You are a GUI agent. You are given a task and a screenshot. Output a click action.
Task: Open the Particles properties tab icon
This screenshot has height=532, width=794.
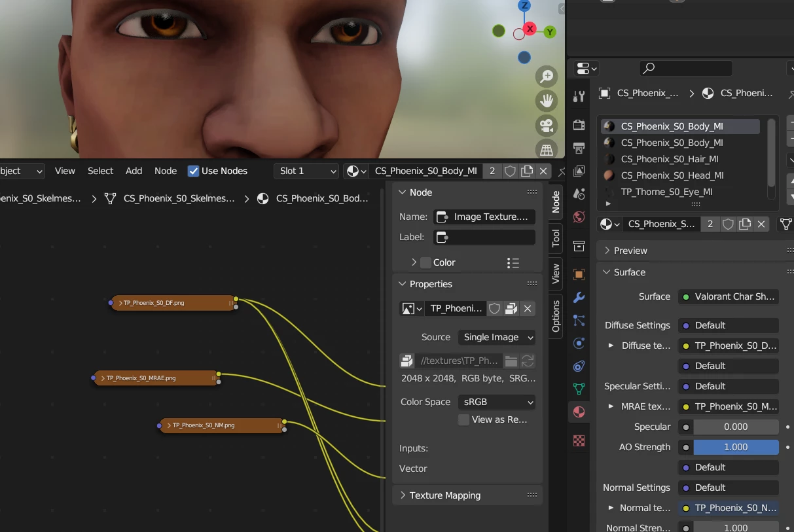(579, 321)
